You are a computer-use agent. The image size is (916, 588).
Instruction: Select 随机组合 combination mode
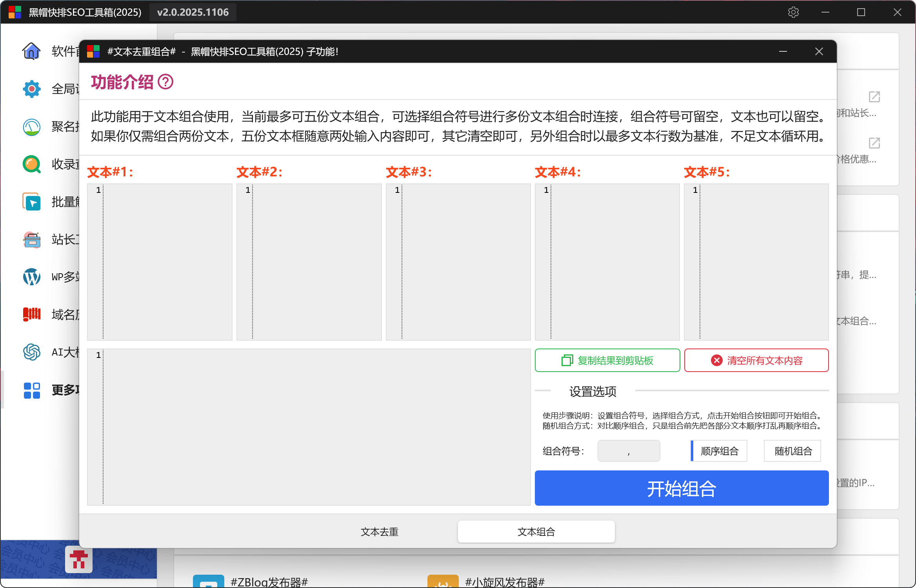(x=793, y=451)
